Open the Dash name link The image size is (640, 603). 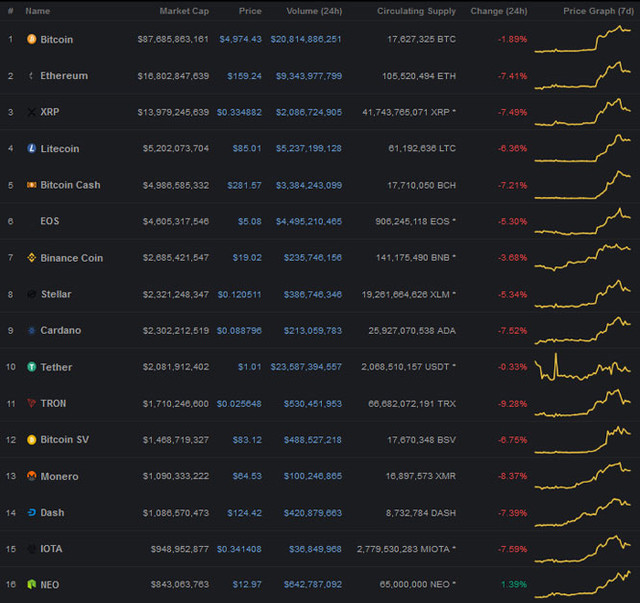[x=52, y=512]
